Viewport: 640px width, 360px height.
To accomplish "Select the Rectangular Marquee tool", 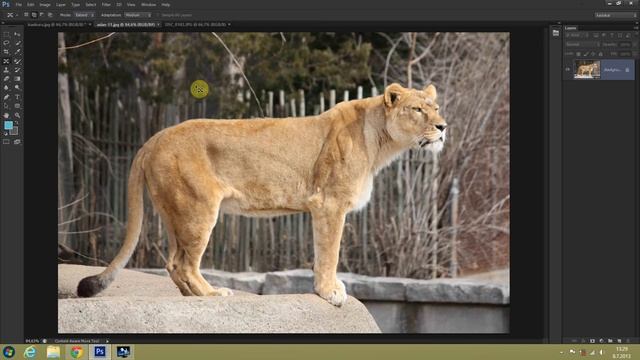I will click(x=6, y=34).
